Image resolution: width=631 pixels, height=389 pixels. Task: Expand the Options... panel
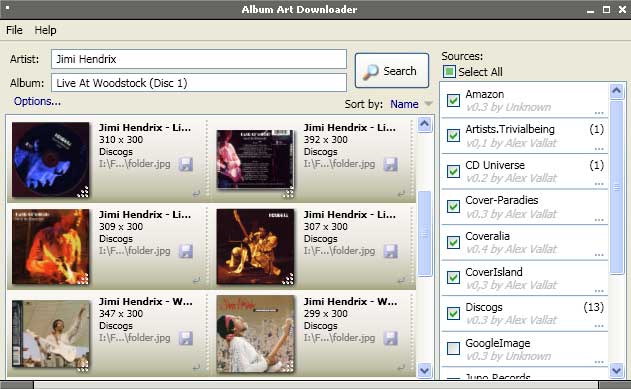pyautogui.click(x=37, y=101)
